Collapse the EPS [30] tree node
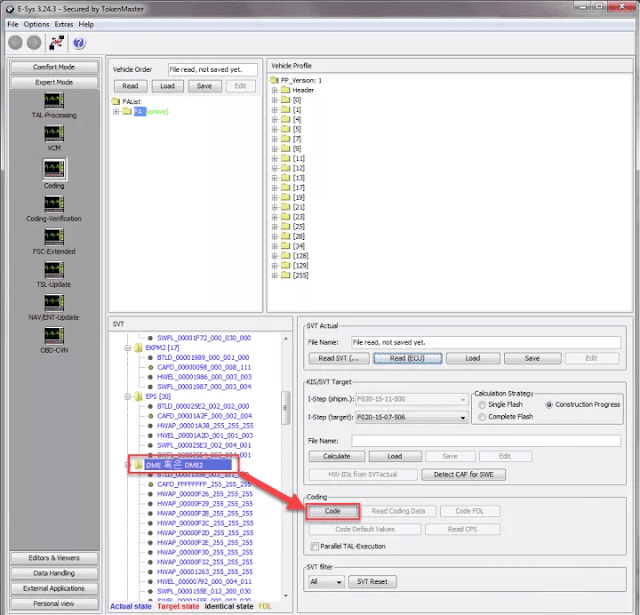This screenshot has width=640, height=615. click(127, 396)
